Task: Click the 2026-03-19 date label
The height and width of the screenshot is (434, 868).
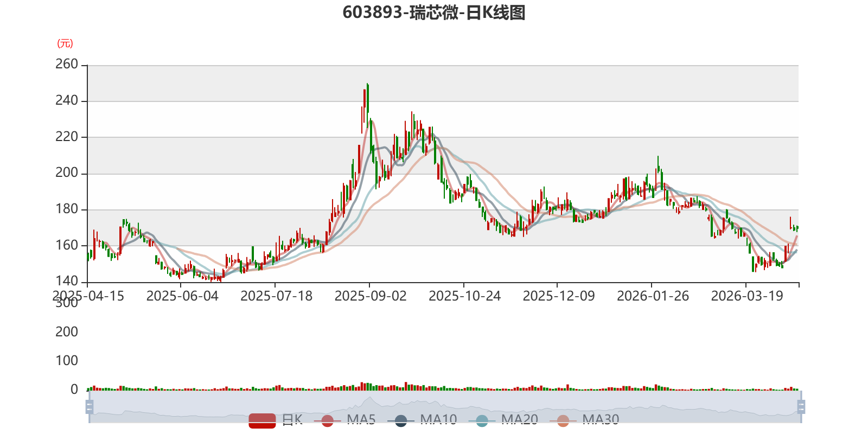Action: (747, 296)
